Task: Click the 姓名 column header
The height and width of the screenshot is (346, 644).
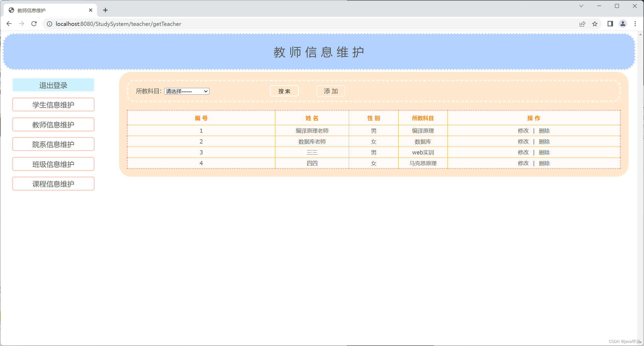Action: (x=312, y=118)
